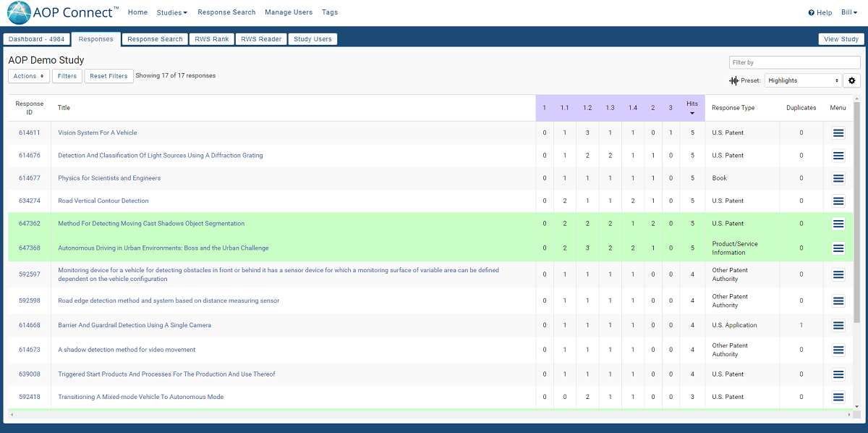Open the Road Vertical Contour Detection link

(103, 201)
